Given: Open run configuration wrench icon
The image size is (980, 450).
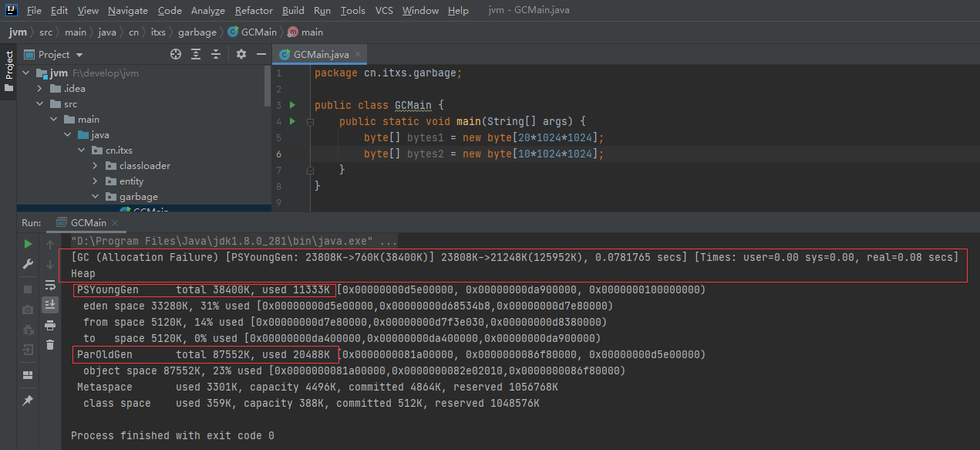Looking at the screenshot, I should [x=28, y=264].
